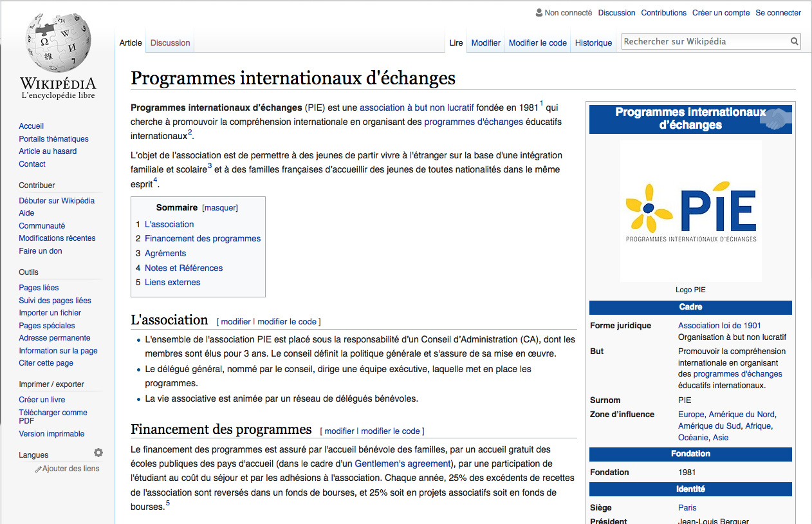Visit the Communauté page
The height and width of the screenshot is (524, 812).
(x=42, y=226)
